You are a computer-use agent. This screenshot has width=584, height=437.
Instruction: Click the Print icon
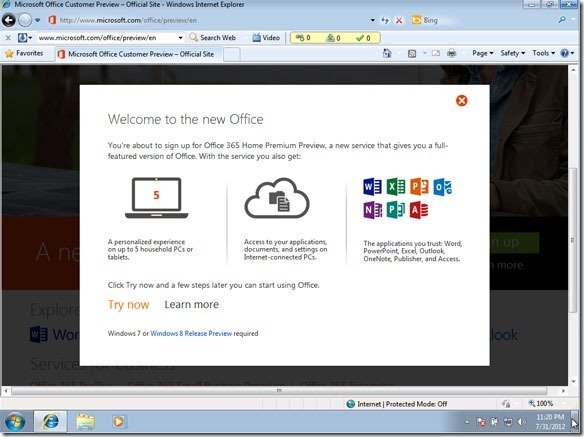point(451,53)
